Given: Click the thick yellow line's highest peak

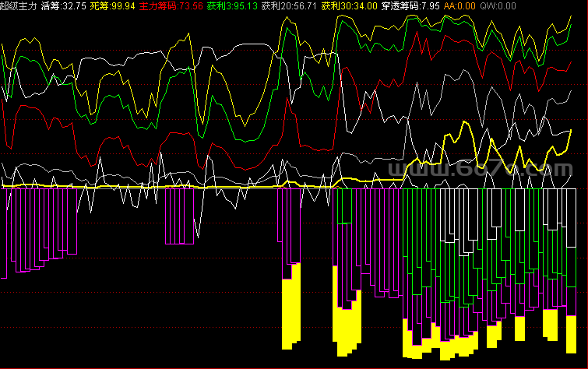Looking at the screenshot, I should [x=465, y=122].
